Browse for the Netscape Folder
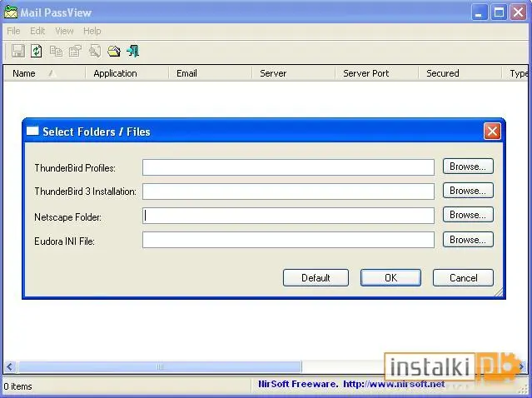This screenshot has height=398, width=532. tap(468, 215)
